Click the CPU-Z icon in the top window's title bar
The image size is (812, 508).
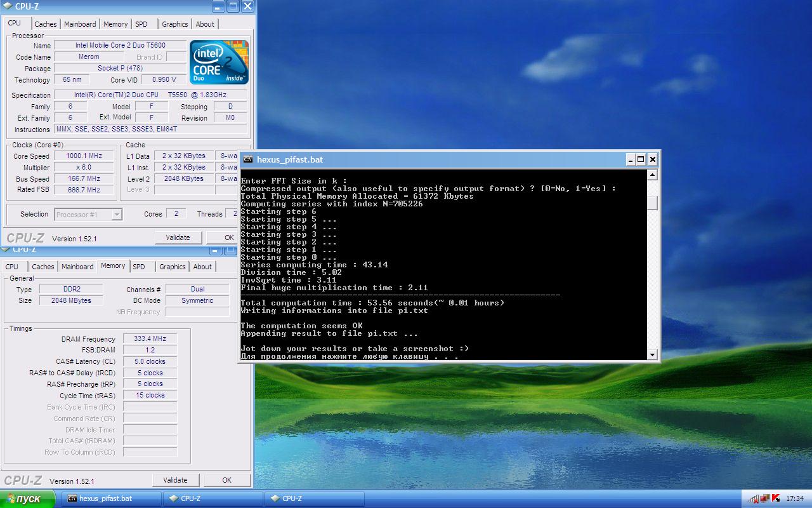click(x=8, y=6)
